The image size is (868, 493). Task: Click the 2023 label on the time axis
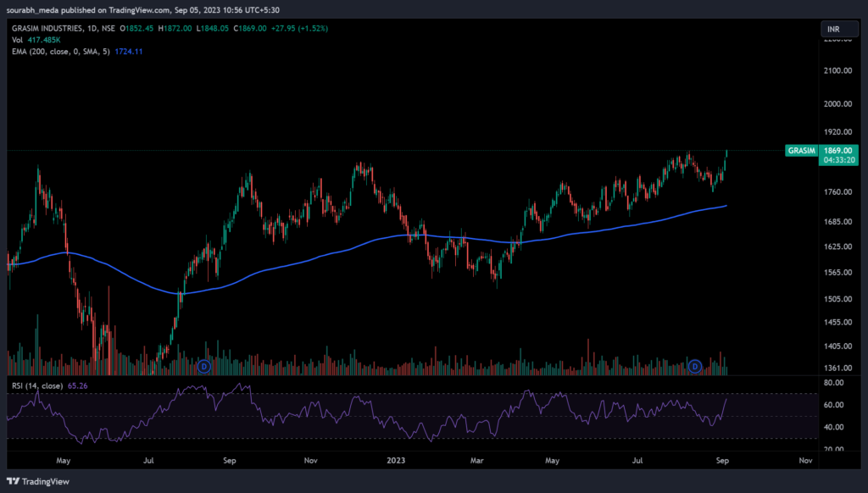[396, 460]
